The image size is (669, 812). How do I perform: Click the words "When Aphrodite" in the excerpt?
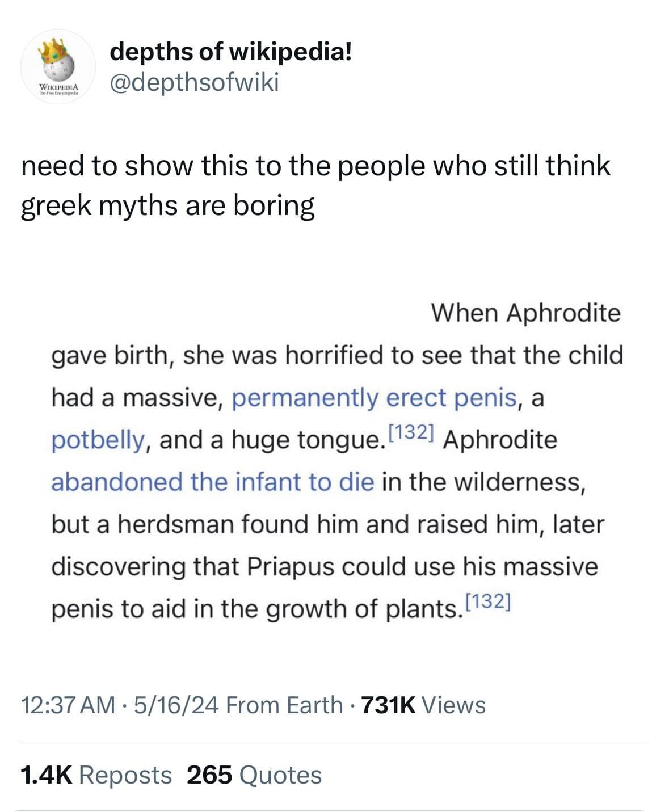tap(525, 313)
